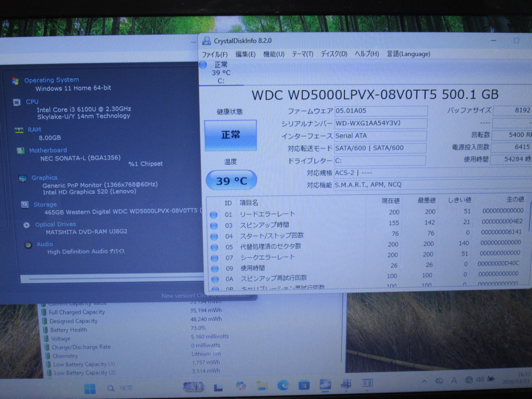Click the Motherboard icon in Speccy summary
Screen dimensions: 532x399
tap(21, 151)
